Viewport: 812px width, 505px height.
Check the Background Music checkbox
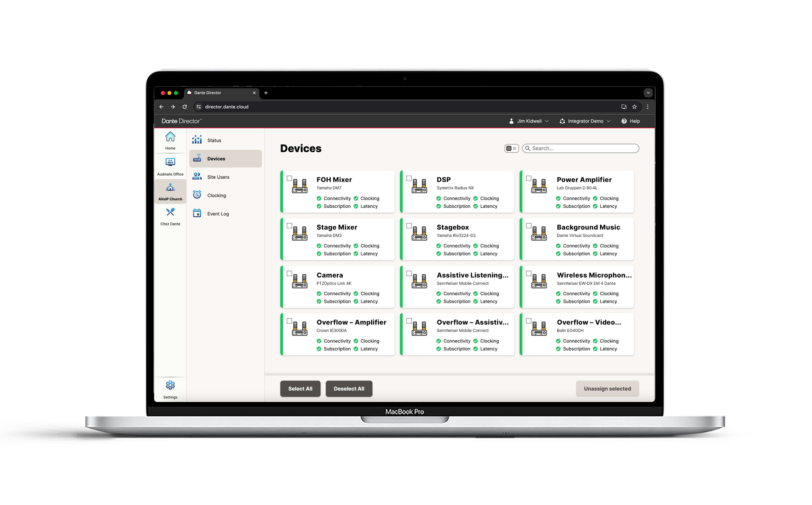pyautogui.click(x=529, y=226)
